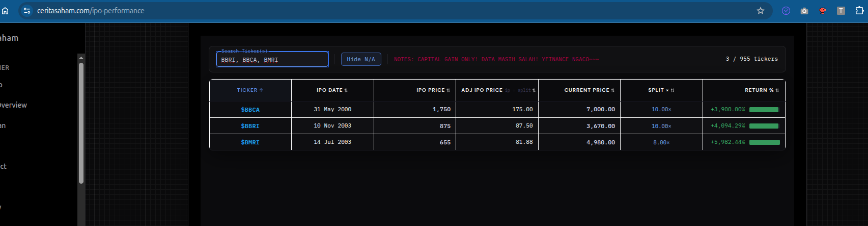
Task: Sort table by TICKER column
Action: click(250, 90)
